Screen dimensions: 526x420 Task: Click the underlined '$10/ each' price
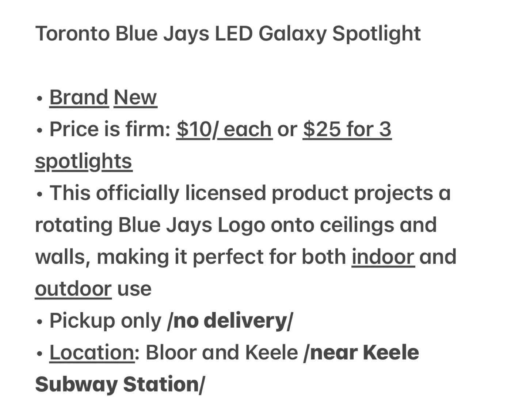coord(224,130)
